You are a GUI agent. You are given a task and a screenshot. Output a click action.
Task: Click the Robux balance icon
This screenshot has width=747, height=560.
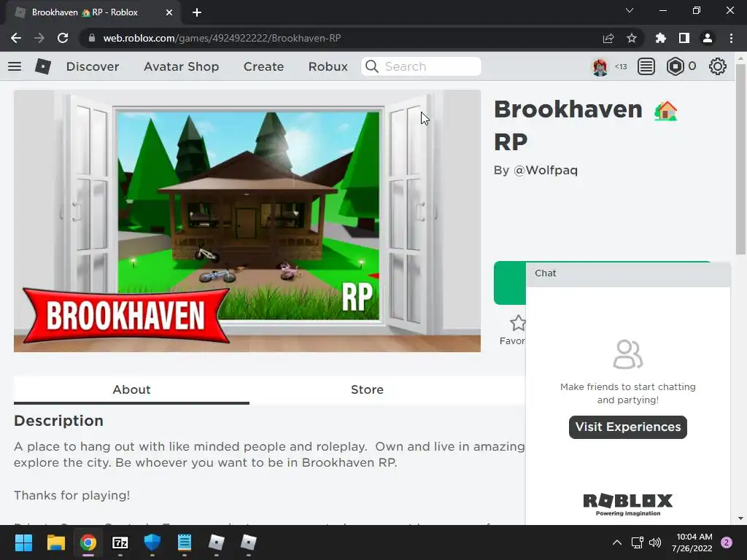(x=675, y=66)
